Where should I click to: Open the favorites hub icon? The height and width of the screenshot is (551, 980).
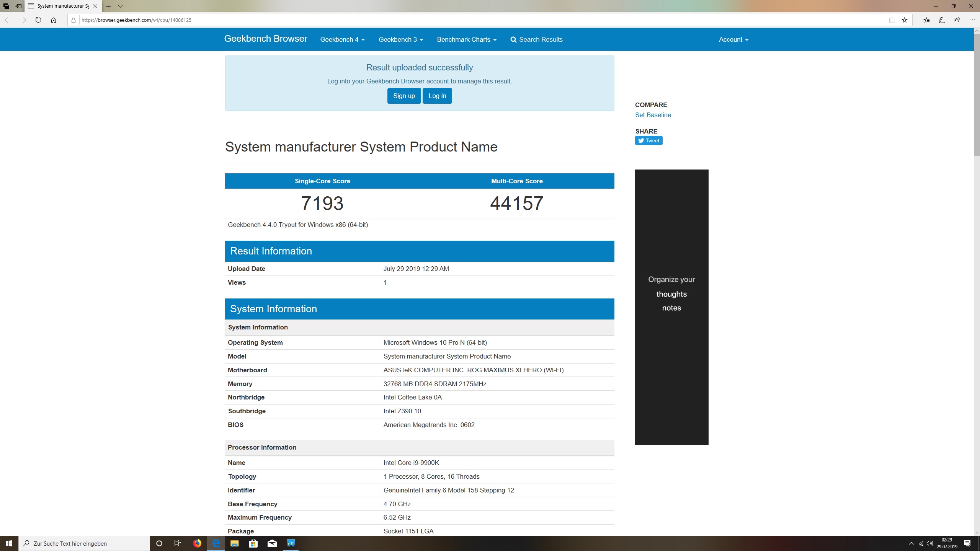926,20
